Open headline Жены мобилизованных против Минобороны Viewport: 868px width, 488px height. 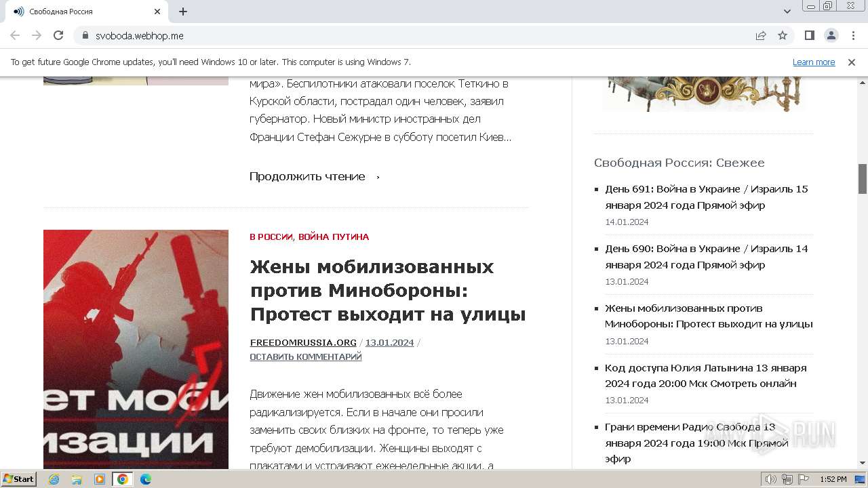[388, 290]
